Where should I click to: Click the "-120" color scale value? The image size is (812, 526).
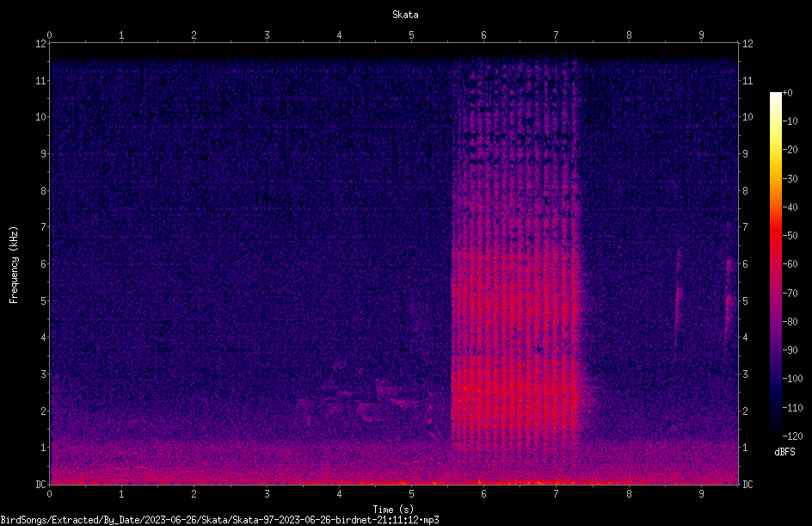pos(792,436)
